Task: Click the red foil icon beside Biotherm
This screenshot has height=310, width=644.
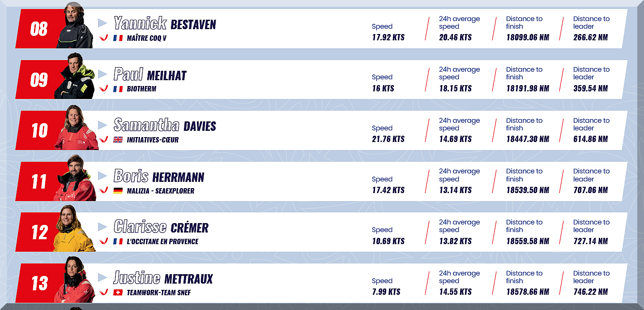Action: 103,89
